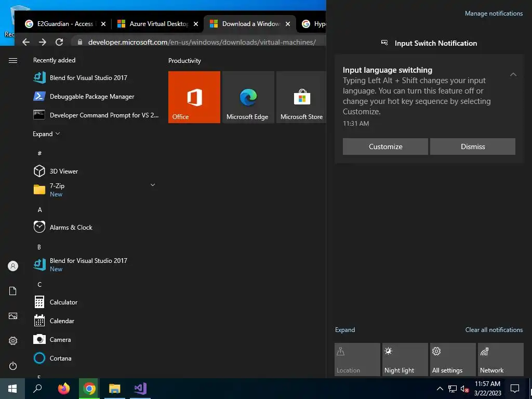Open Blend for Visual Studio 2017 under Recently added
Viewport: 532px width, 399px height.
coord(96,78)
